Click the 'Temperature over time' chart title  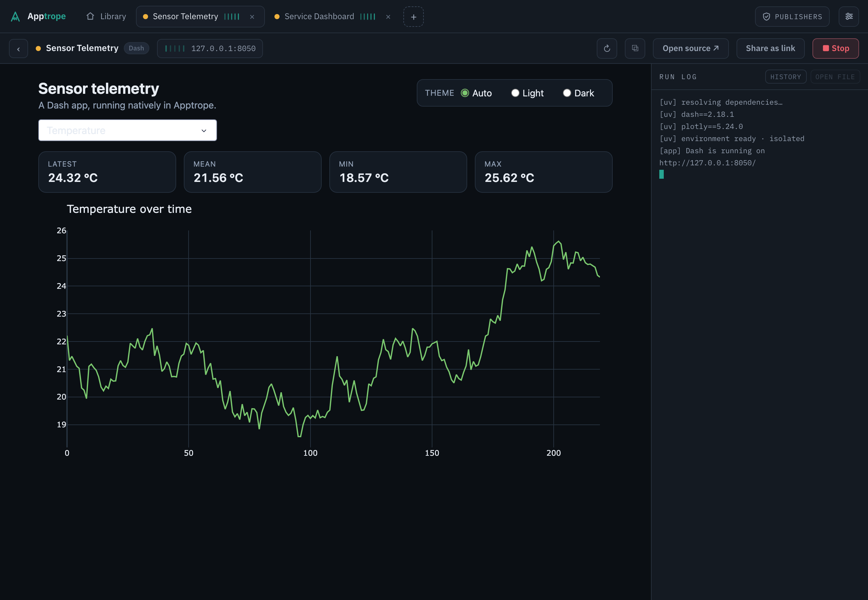pos(129,209)
